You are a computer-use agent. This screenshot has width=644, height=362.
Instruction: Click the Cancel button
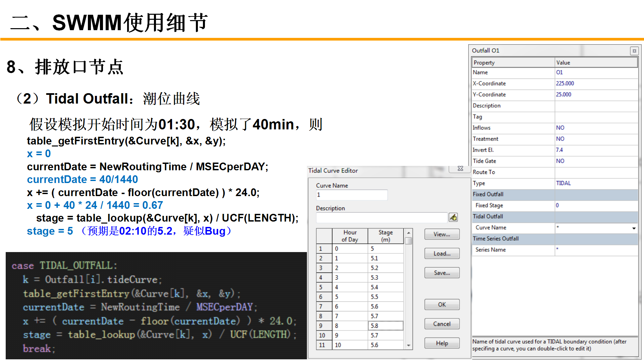(442, 324)
